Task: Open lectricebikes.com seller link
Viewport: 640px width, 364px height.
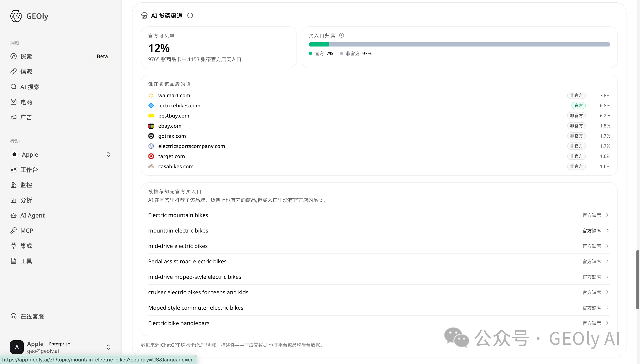Action: point(179,105)
